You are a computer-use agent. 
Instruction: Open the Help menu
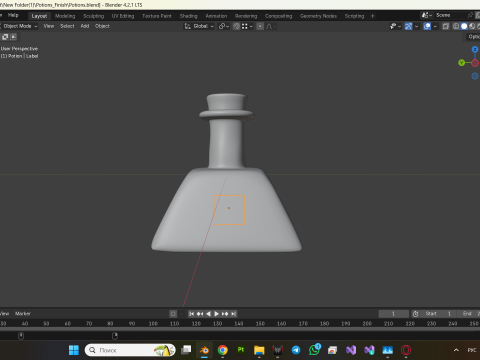pos(13,15)
